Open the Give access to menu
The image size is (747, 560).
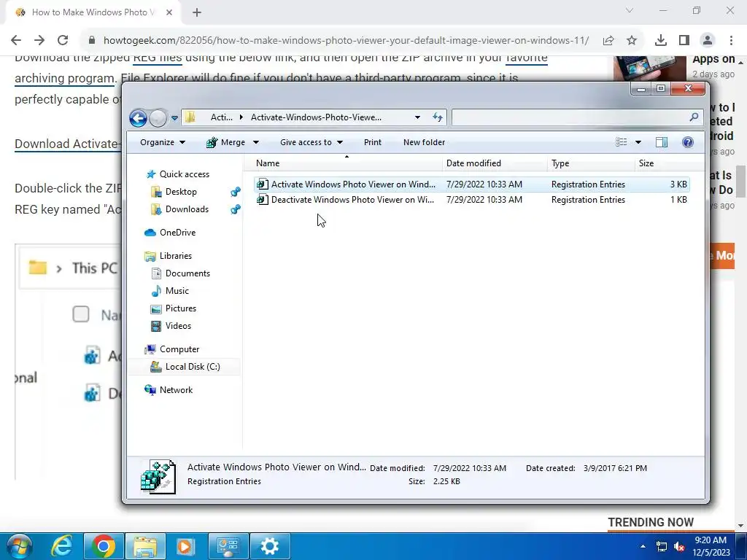(x=311, y=142)
